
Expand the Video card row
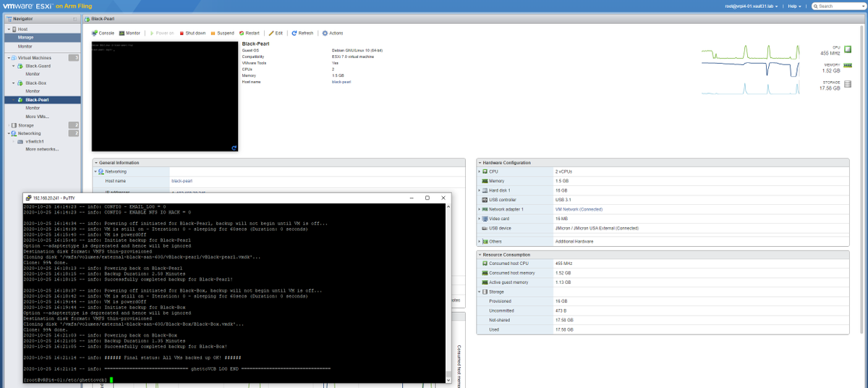click(x=480, y=219)
